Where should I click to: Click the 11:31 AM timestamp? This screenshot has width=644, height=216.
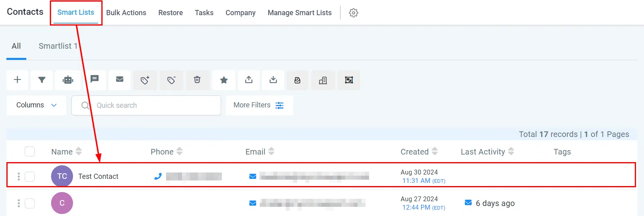coord(416,181)
